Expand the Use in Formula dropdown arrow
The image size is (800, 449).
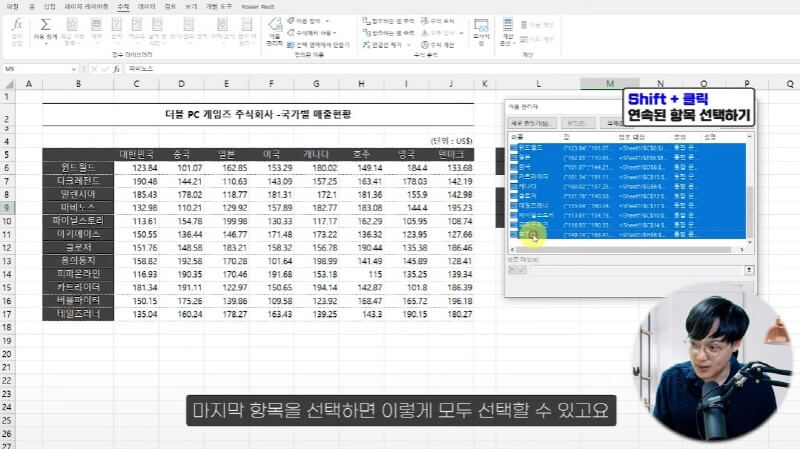pos(334,33)
